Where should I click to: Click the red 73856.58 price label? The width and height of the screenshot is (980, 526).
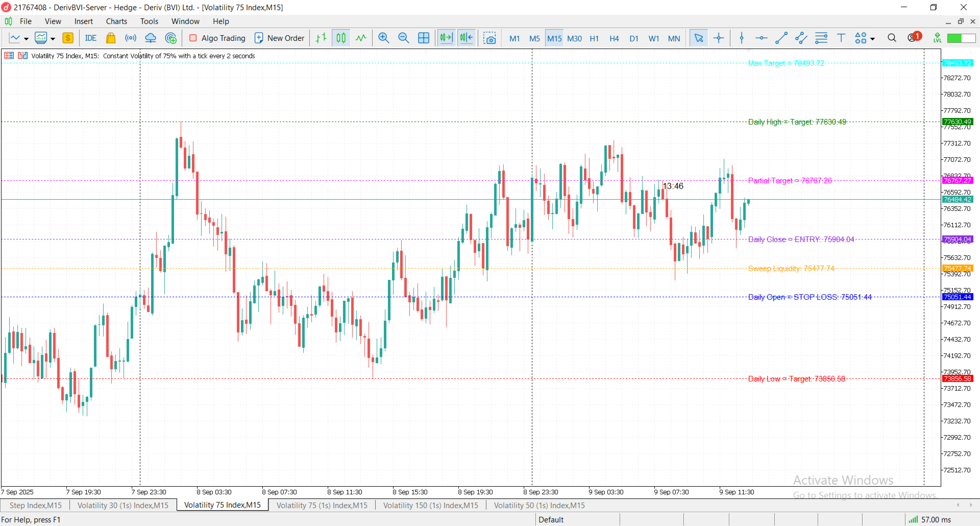click(958, 379)
